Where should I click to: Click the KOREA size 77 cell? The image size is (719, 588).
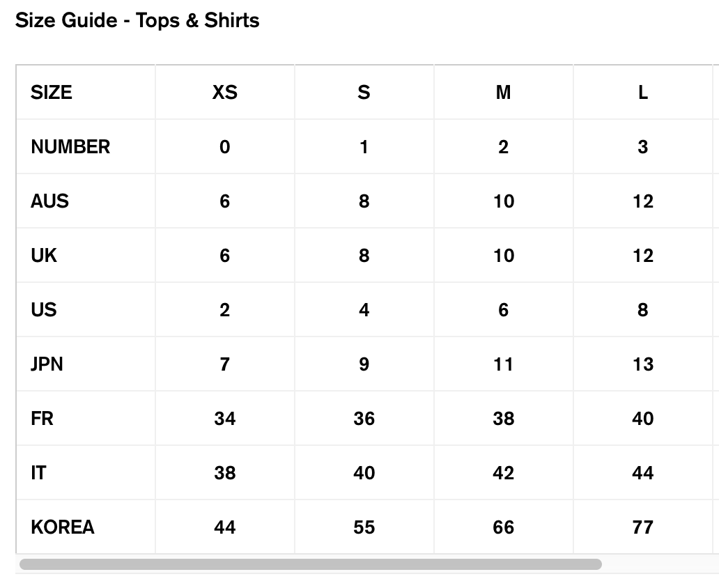tap(642, 527)
